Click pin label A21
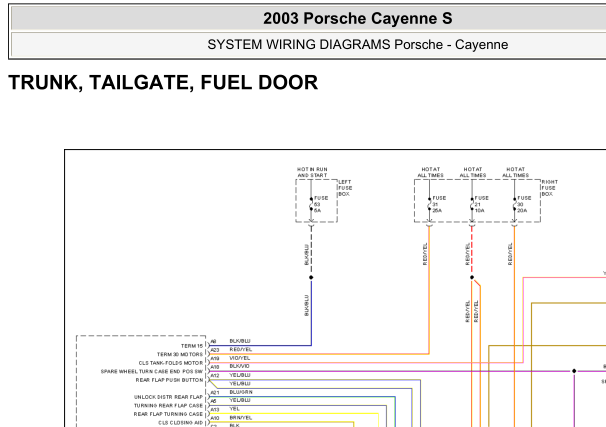 click(214, 393)
